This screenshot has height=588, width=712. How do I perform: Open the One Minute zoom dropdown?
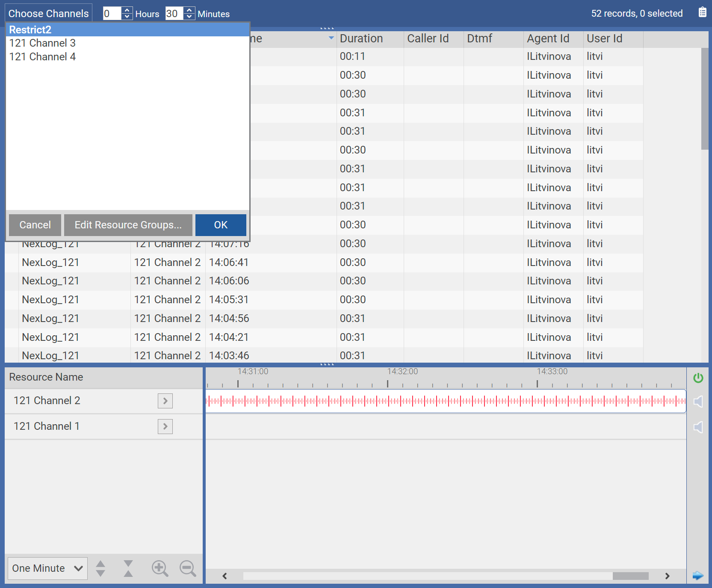tap(47, 568)
